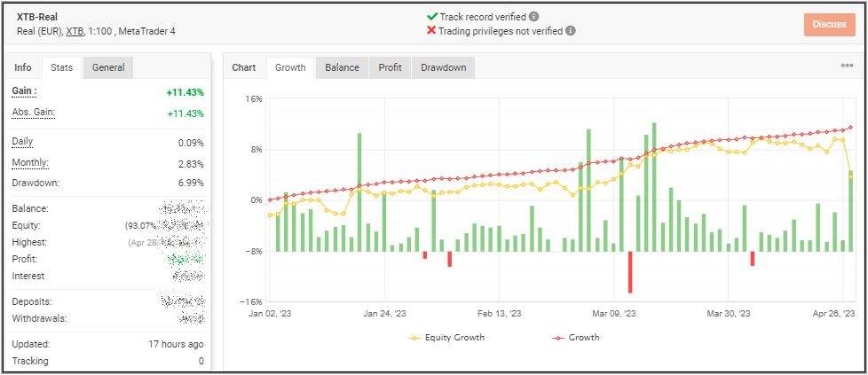
Task: Click the last green bar near Apr 26
Action: 850,211
